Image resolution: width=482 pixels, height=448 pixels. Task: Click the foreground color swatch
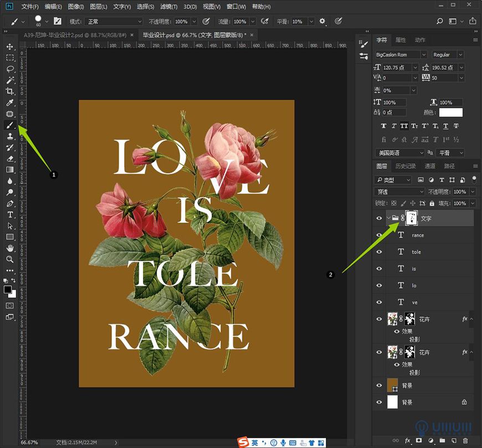point(8,290)
